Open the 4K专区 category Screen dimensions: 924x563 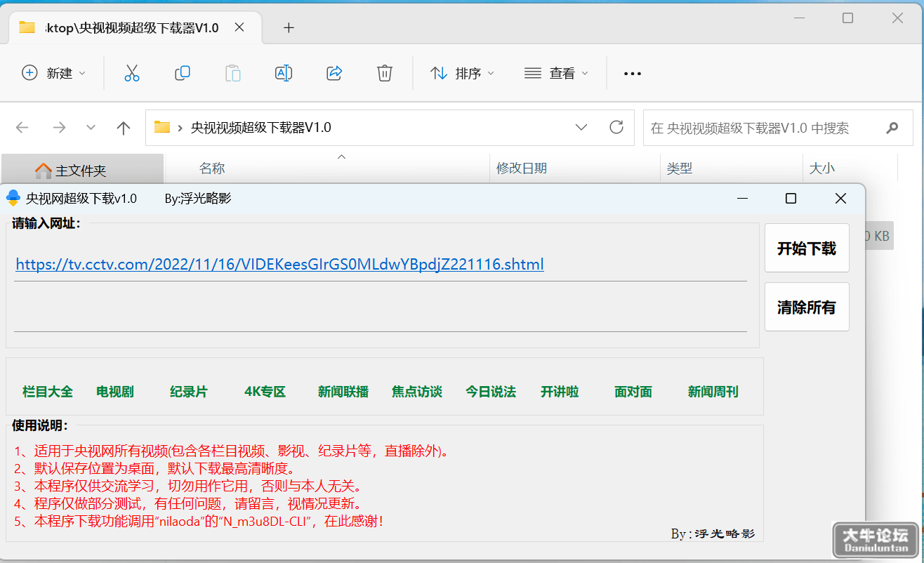[x=265, y=392]
